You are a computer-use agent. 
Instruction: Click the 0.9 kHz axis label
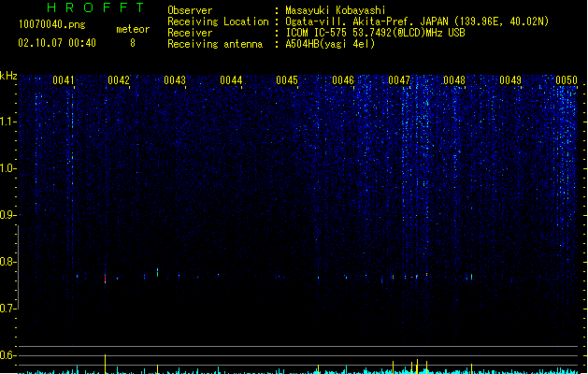click(x=7, y=215)
